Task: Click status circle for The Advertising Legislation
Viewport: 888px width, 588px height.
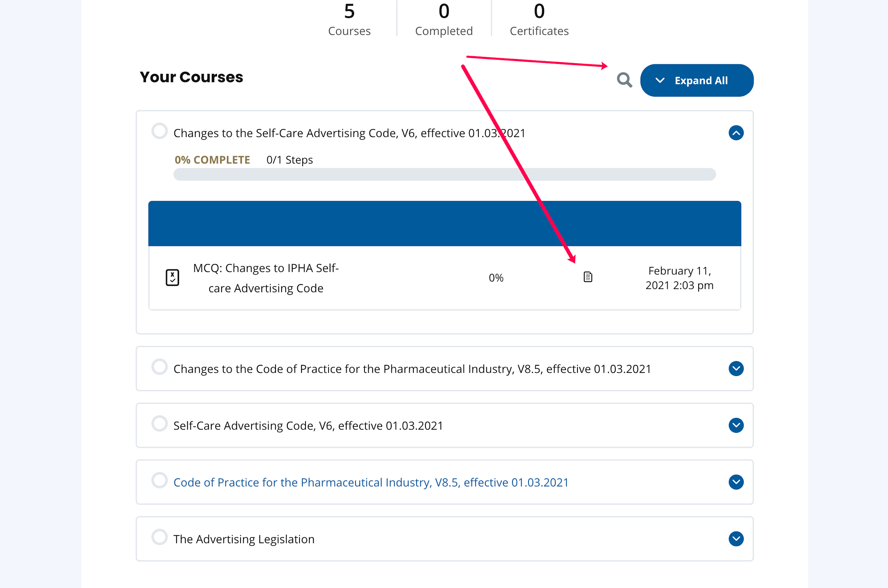Action: pos(159,537)
